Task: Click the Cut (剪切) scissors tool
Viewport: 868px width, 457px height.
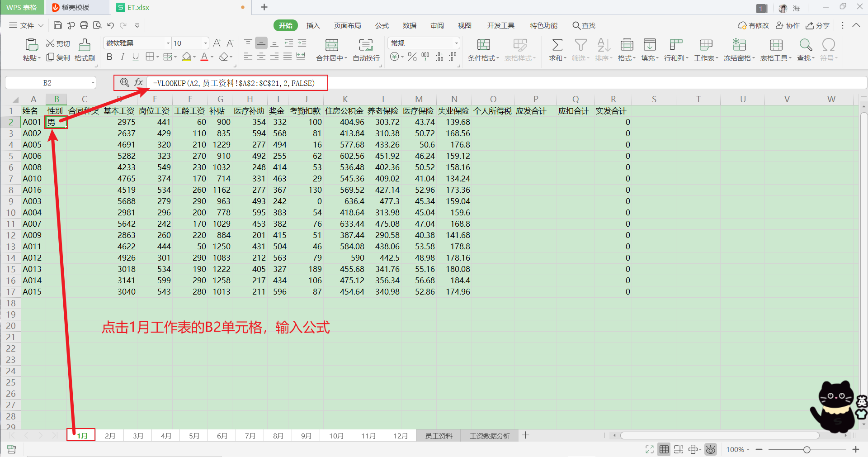Action: tap(58, 43)
